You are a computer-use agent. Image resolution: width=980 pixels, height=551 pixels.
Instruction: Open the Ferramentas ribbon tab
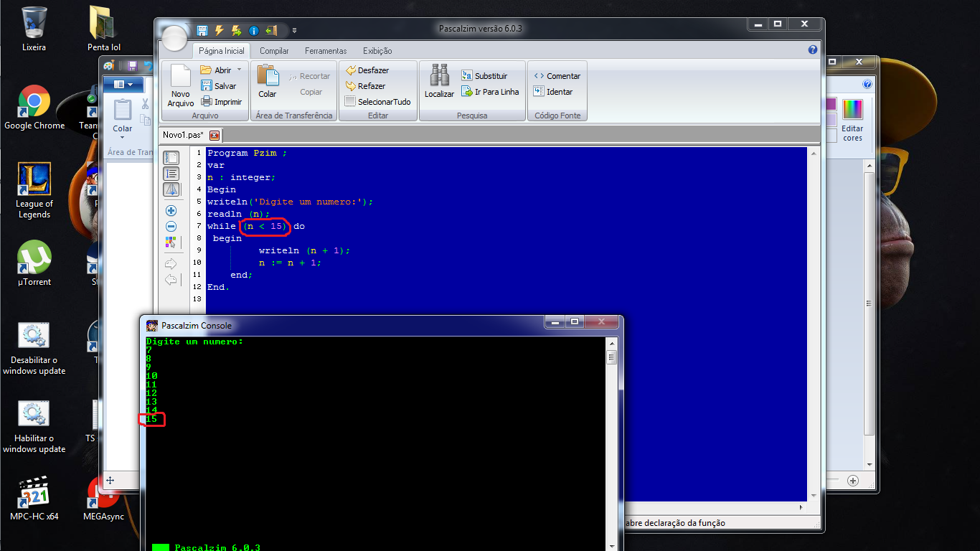(x=325, y=51)
